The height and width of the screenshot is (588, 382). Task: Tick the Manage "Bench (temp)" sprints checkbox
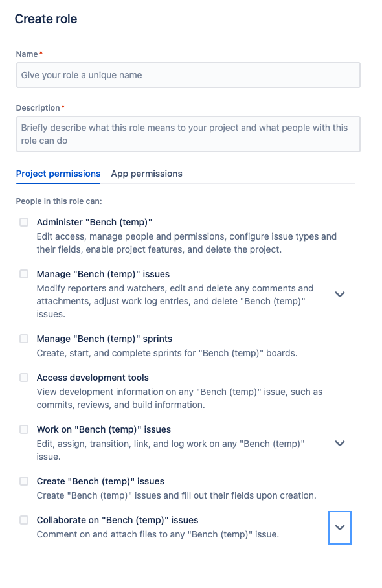tap(24, 339)
